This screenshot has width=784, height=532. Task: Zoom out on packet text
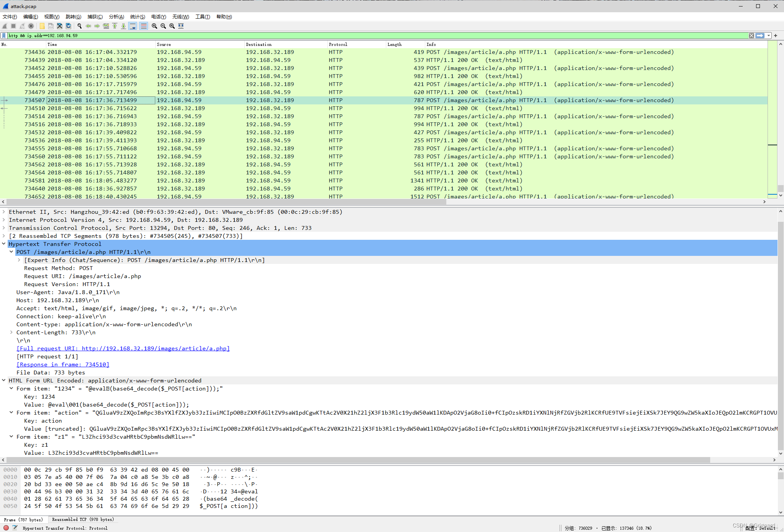coord(163,26)
